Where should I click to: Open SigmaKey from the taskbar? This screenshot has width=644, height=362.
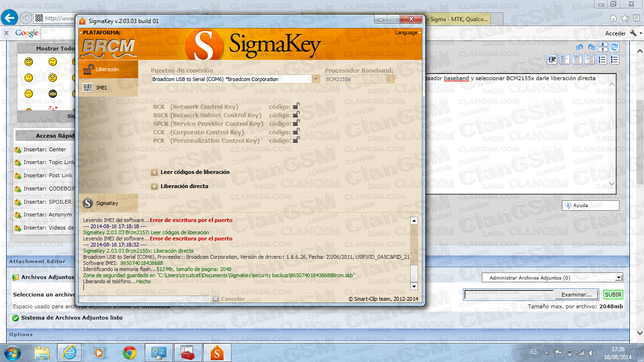coord(217,353)
